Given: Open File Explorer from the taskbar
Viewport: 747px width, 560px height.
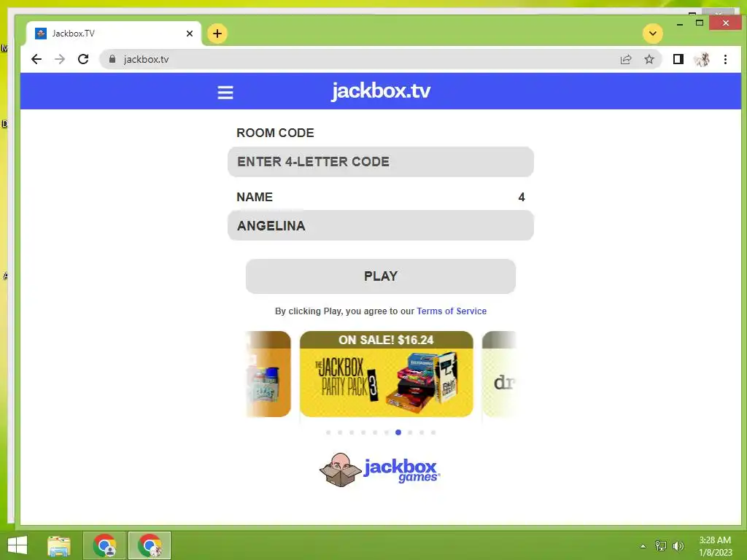Looking at the screenshot, I should coord(59,545).
